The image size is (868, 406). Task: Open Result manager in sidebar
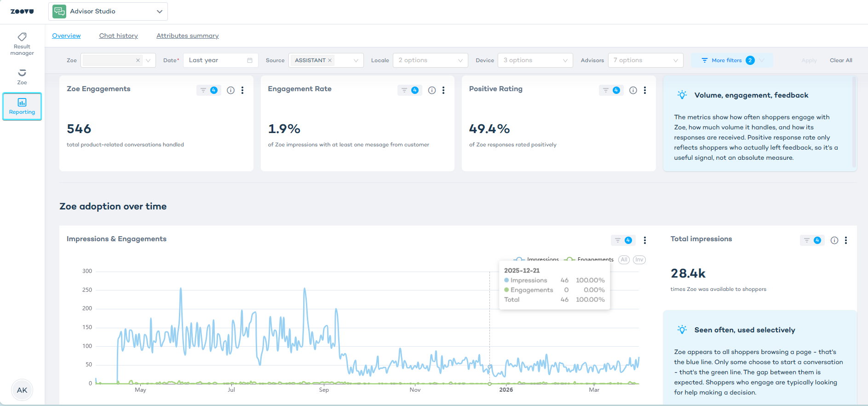click(22, 44)
